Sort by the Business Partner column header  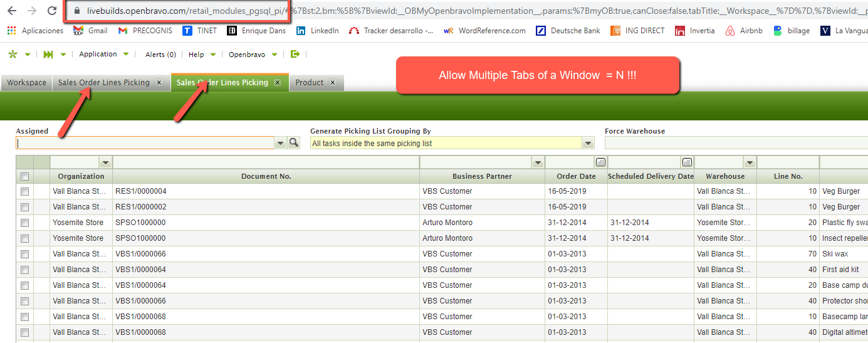tap(482, 176)
